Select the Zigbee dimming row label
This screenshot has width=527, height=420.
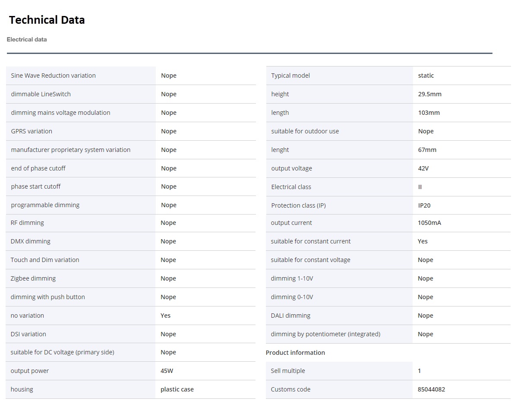[x=33, y=278]
